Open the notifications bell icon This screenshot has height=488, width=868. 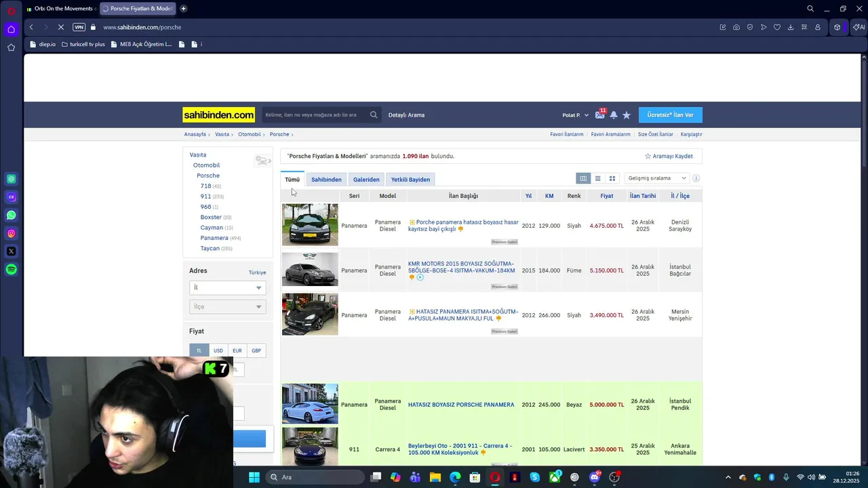click(614, 115)
